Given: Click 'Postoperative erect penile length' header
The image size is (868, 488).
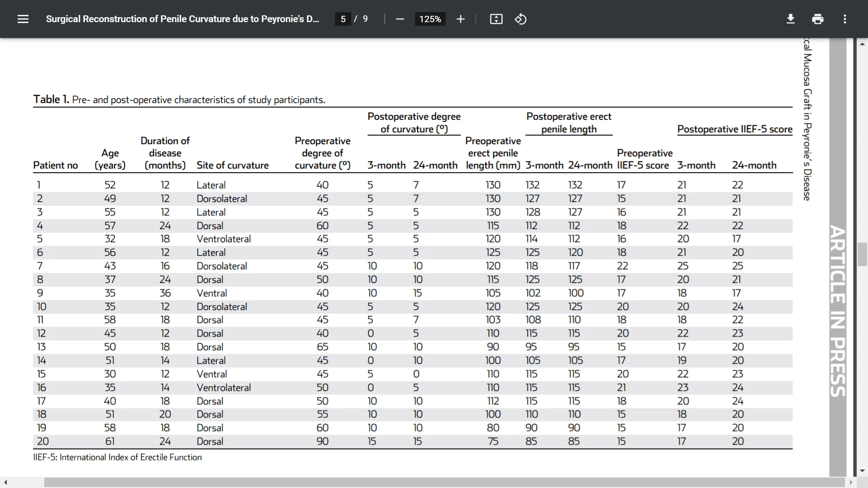Looking at the screenshot, I should click(569, 123).
